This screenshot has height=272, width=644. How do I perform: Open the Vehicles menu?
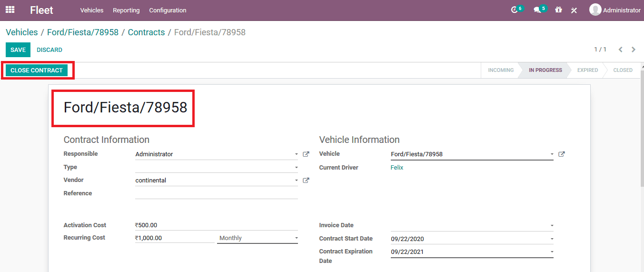tap(92, 10)
